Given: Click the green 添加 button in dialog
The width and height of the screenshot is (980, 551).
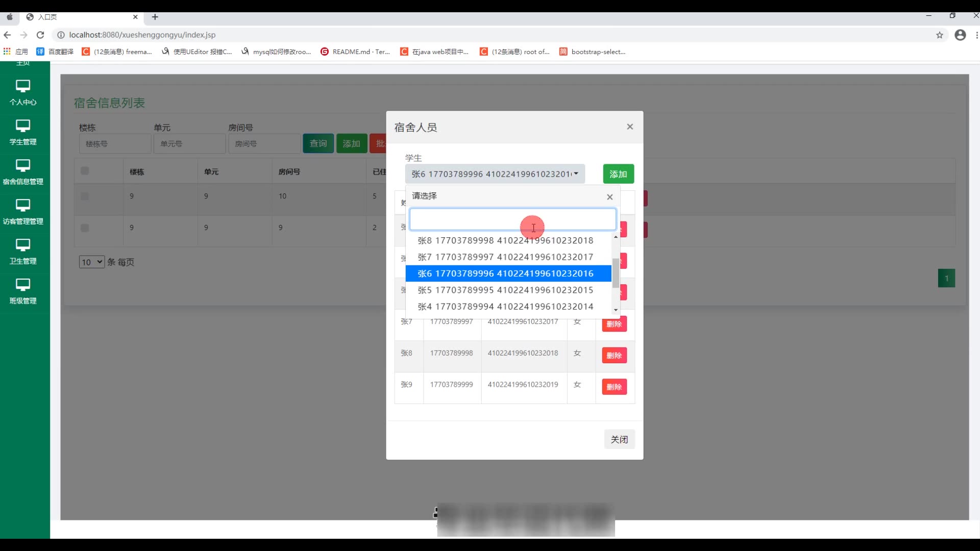Looking at the screenshot, I should [x=618, y=174].
